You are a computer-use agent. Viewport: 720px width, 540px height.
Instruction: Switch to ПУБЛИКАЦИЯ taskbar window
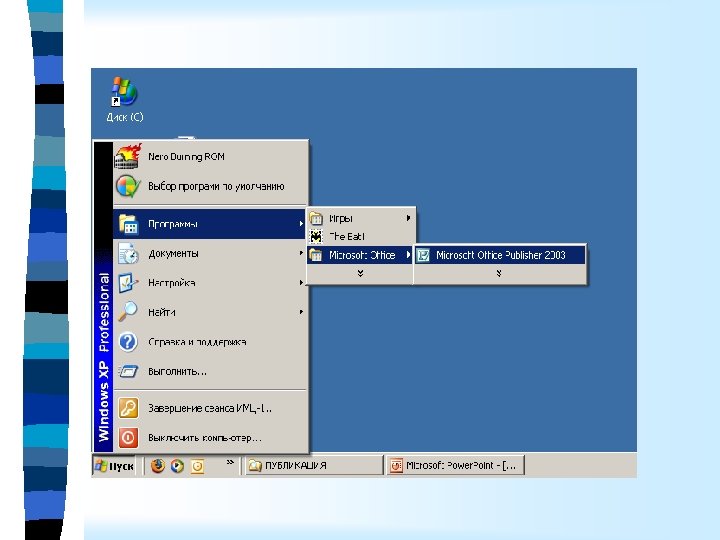(314, 466)
